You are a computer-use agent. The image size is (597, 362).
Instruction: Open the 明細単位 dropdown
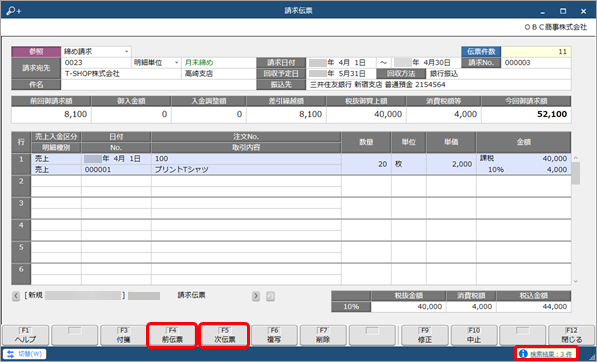(177, 62)
